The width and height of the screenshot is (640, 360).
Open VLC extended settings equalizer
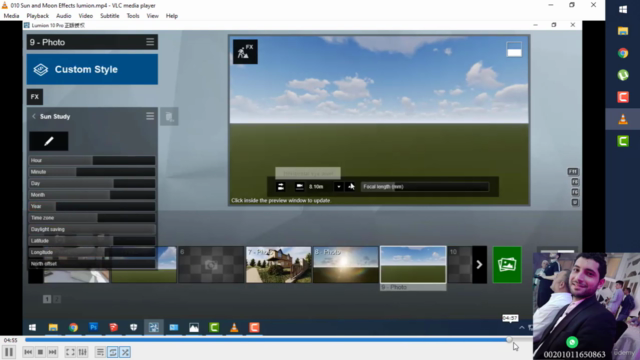coord(82,352)
